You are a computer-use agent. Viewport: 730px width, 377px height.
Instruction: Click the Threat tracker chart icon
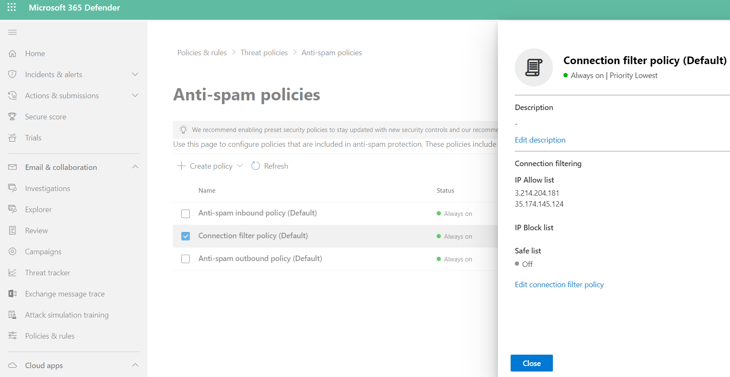click(13, 273)
